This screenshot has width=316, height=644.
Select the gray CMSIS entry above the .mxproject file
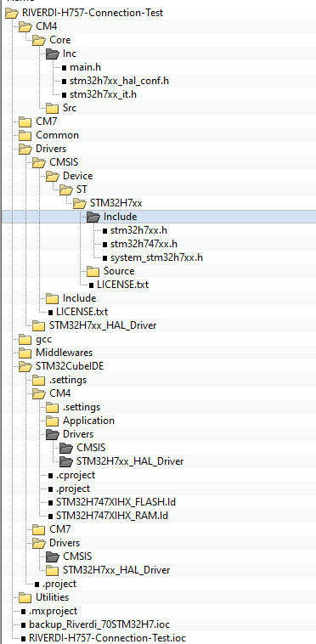[x=77, y=556]
